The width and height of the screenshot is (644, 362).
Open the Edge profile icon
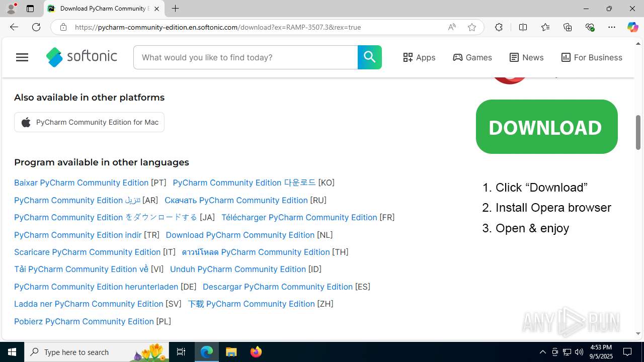pyautogui.click(x=11, y=9)
